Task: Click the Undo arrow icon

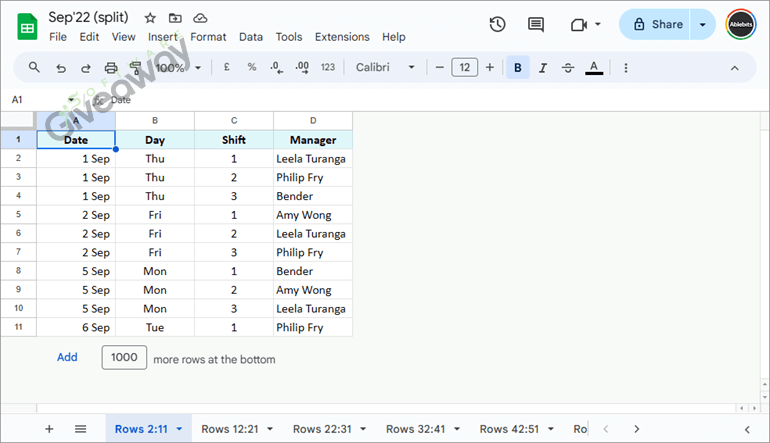Action: [61, 68]
